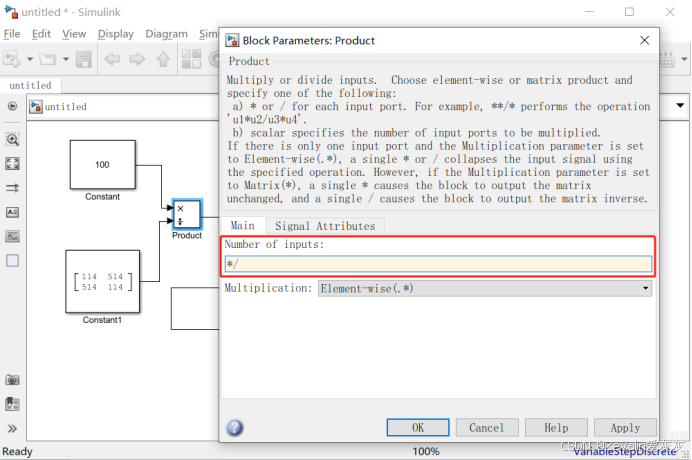Switch to the Signal Attributes tab
The width and height of the screenshot is (692, 460).
325,226
